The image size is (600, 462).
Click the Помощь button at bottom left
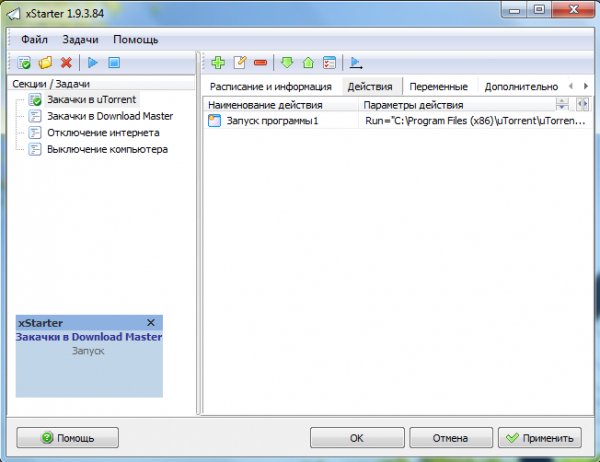tap(68, 438)
